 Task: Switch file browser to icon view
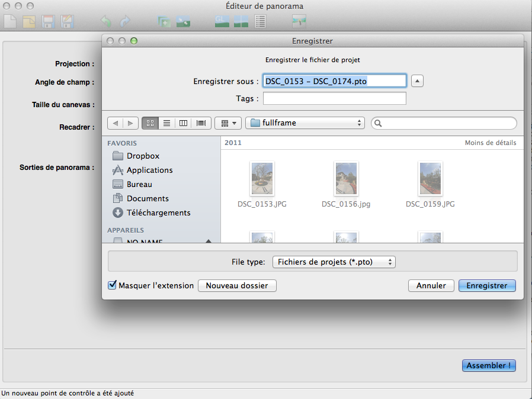click(x=150, y=123)
